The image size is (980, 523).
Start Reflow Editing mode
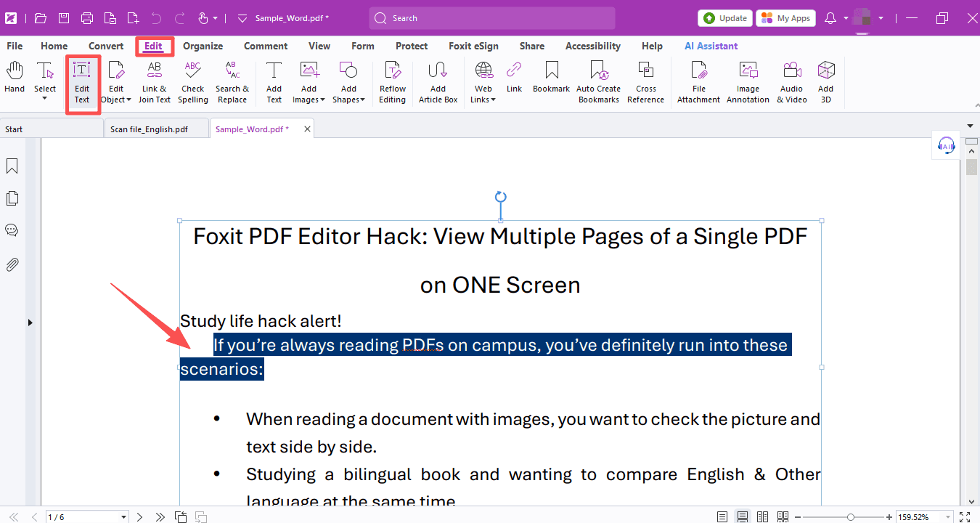tap(393, 82)
